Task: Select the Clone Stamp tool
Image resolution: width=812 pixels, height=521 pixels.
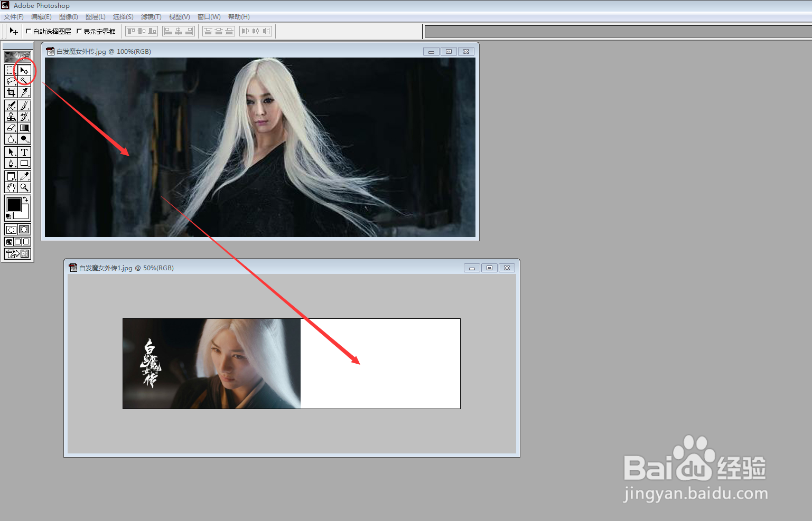Action: [11, 117]
